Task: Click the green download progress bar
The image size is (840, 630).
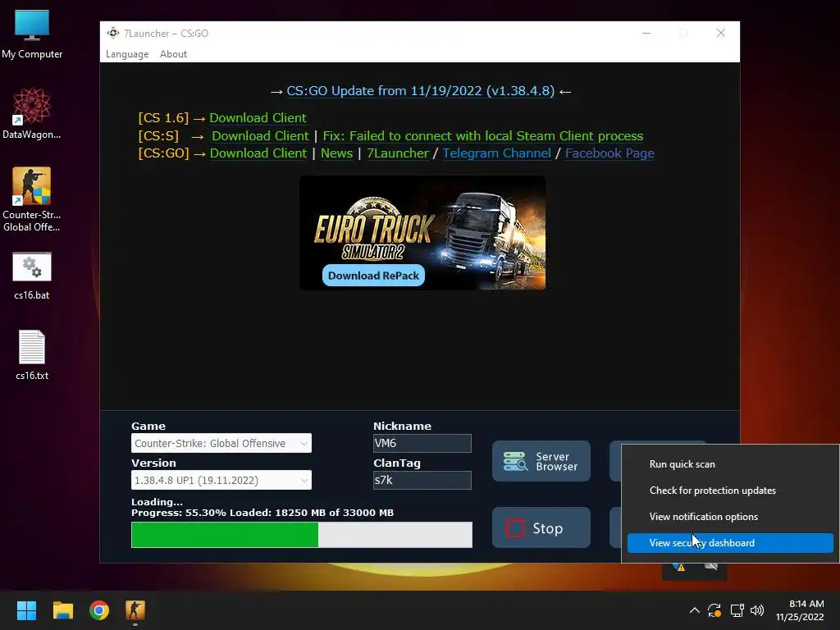Action: [302, 535]
